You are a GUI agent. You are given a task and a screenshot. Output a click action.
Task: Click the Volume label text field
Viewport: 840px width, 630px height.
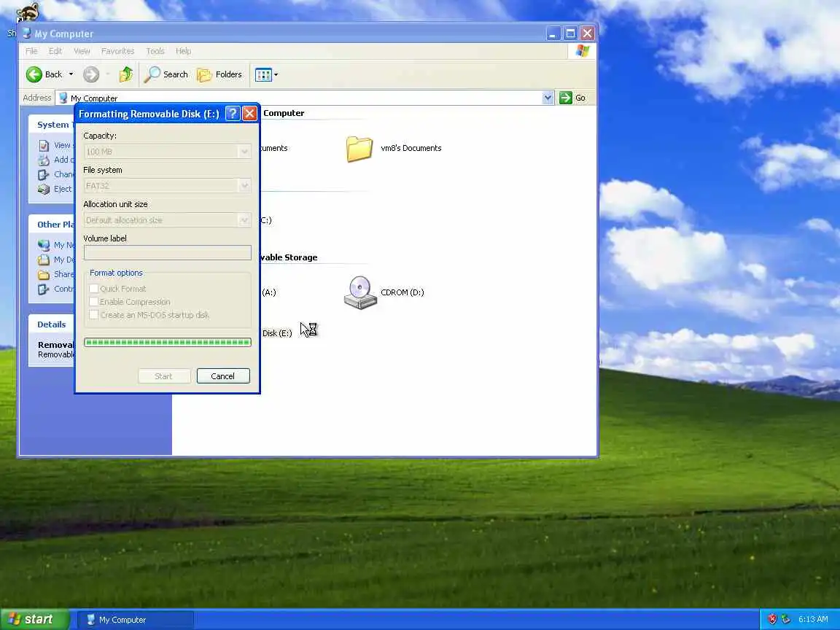click(x=167, y=253)
